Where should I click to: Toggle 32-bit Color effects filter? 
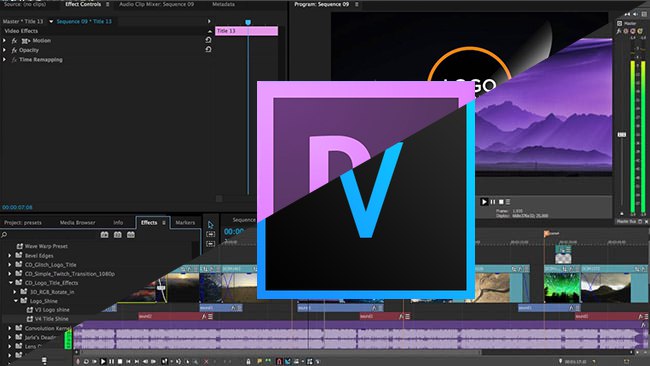118,235
